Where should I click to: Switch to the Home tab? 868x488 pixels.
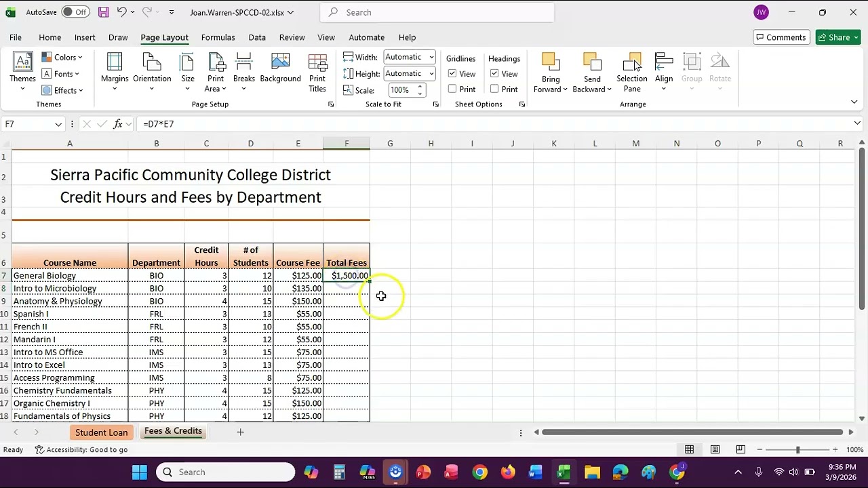50,37
